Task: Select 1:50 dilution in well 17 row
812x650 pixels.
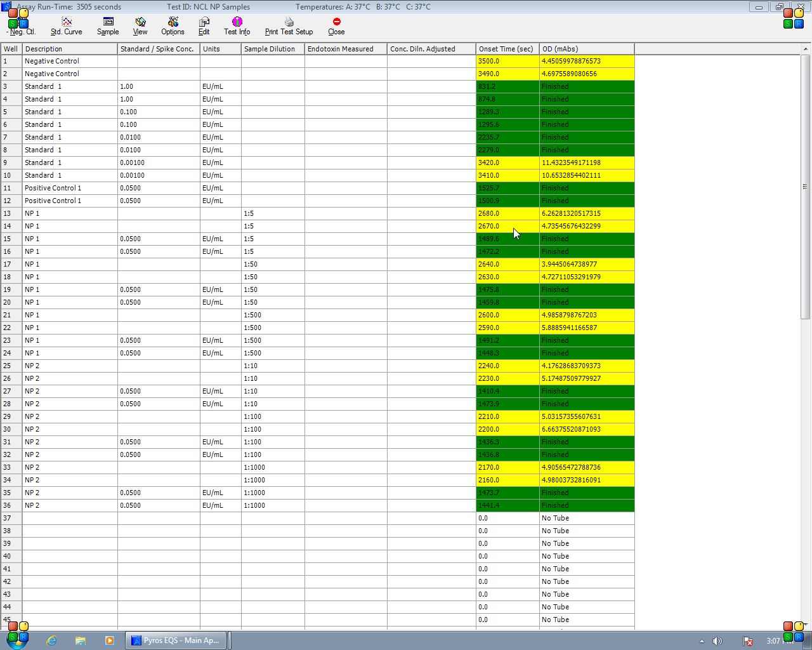Action: (x=273, y=264)
